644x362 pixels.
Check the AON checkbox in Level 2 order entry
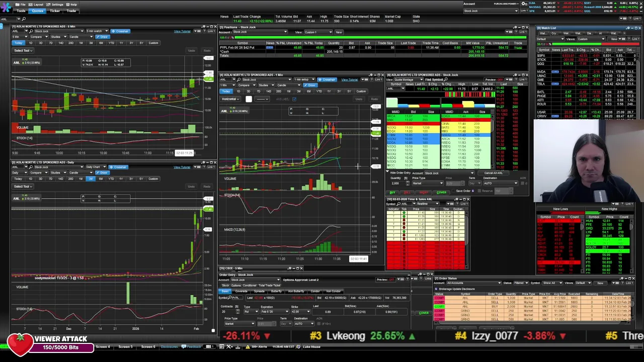522,183
